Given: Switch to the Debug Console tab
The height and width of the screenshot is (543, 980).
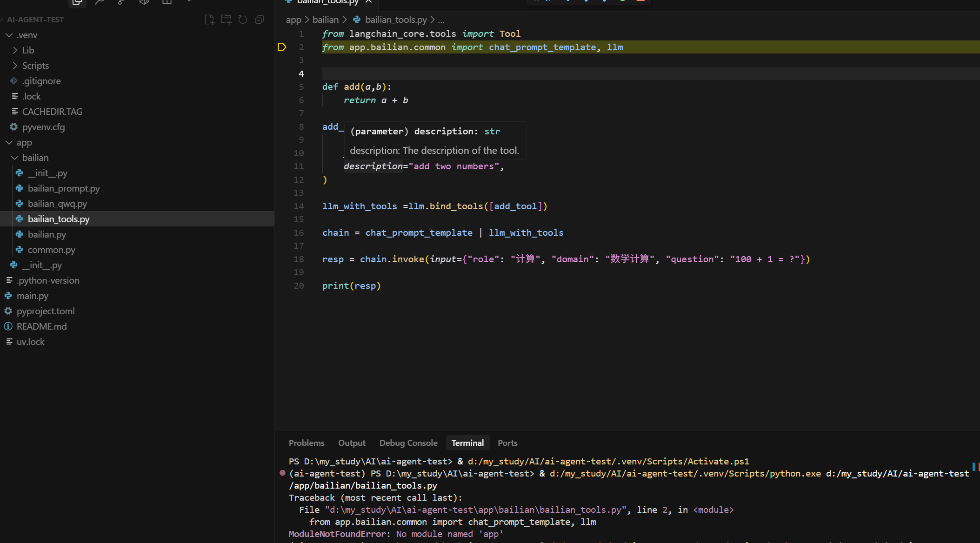Looking at the screenshot, I should pyautogui.click(x=408, y=443).
